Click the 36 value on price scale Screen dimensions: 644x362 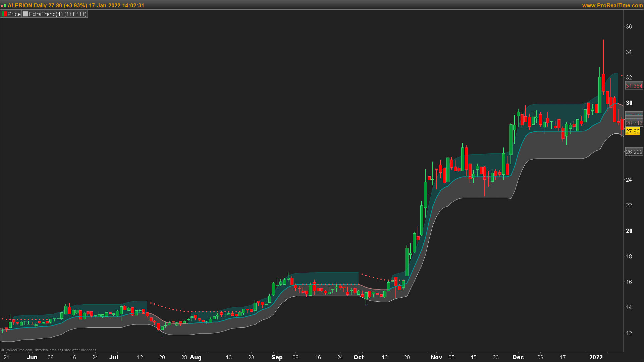(629, 26)
